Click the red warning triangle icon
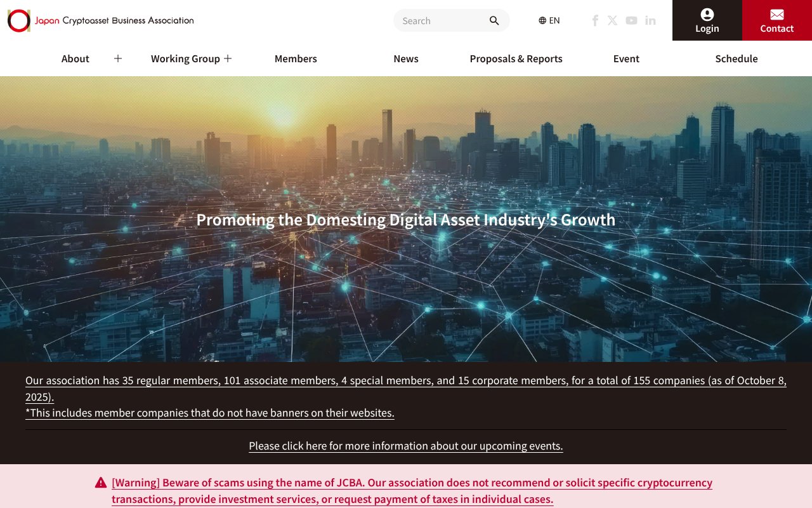The image size is (812, 508). tap(100, 482)
